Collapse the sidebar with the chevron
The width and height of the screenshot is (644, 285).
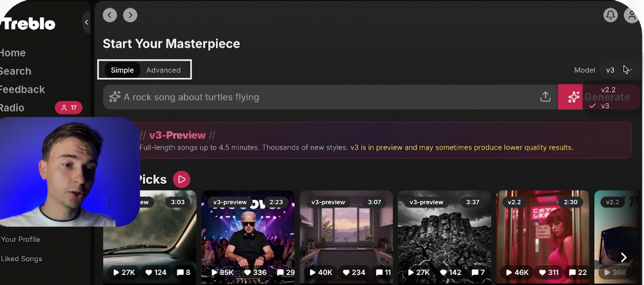(86, 22)
